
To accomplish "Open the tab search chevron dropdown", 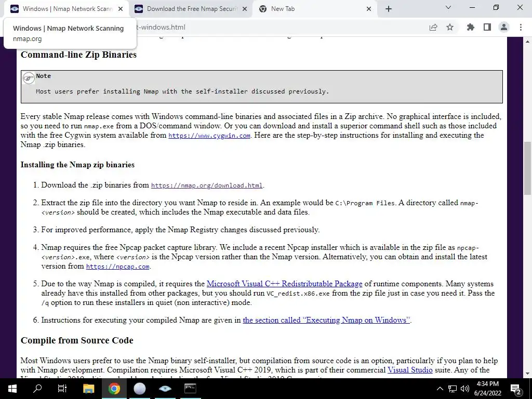I will pyautogui.click(x=448, y=7).
